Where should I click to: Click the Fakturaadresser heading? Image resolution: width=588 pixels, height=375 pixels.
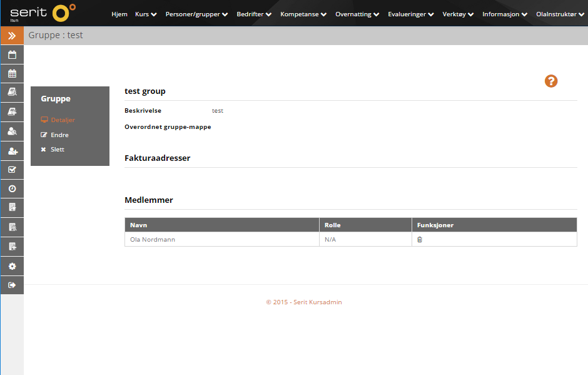point(158,158)
